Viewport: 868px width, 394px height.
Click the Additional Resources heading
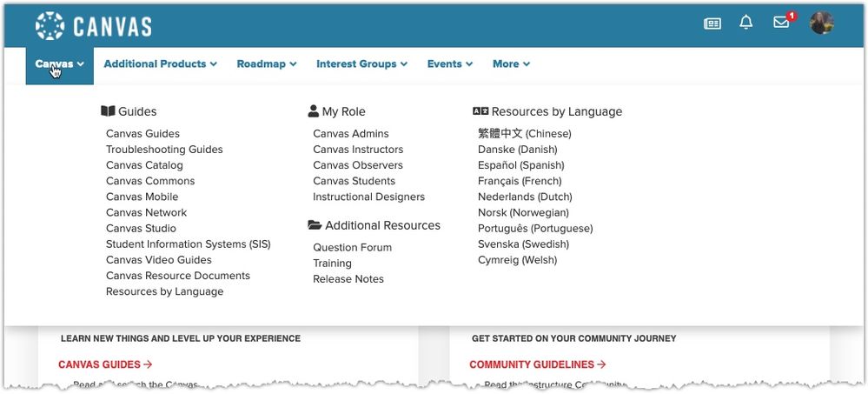coord(374,225)
